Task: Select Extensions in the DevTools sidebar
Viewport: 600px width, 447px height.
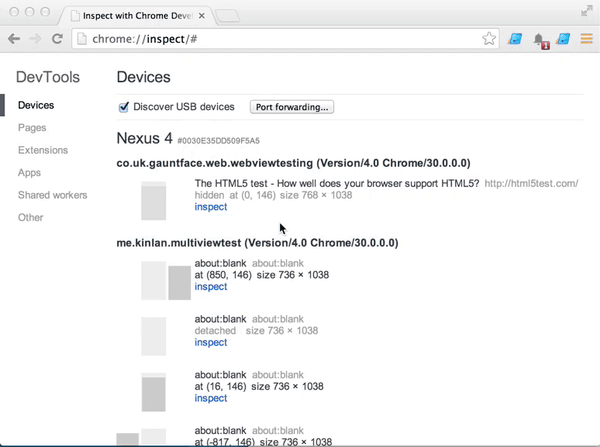Action: (x=44, y=150)
